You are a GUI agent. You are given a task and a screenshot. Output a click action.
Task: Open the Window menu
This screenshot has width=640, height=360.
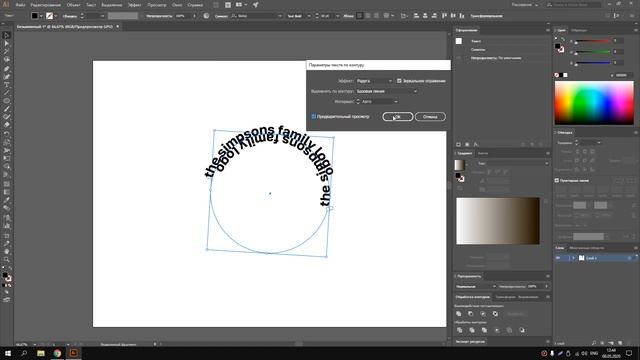[177, 5]
